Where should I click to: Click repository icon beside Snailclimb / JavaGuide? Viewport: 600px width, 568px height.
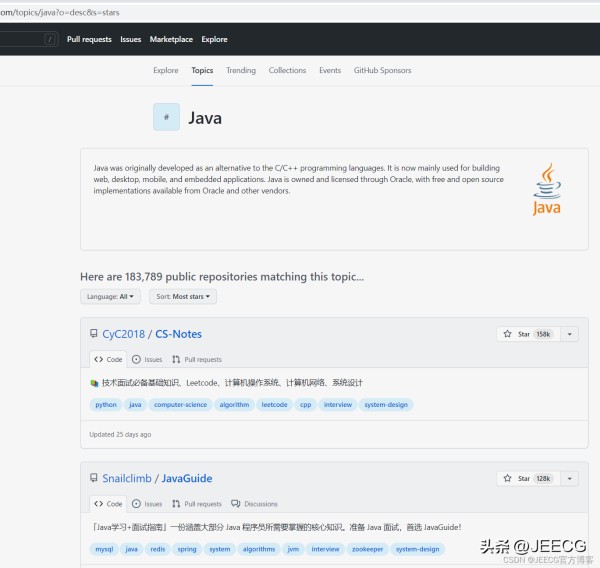tap(93, 478)
